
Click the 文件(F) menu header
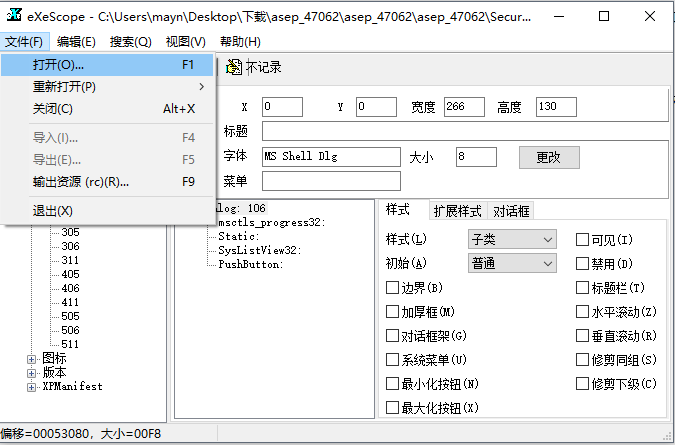[x=24, y=42]
